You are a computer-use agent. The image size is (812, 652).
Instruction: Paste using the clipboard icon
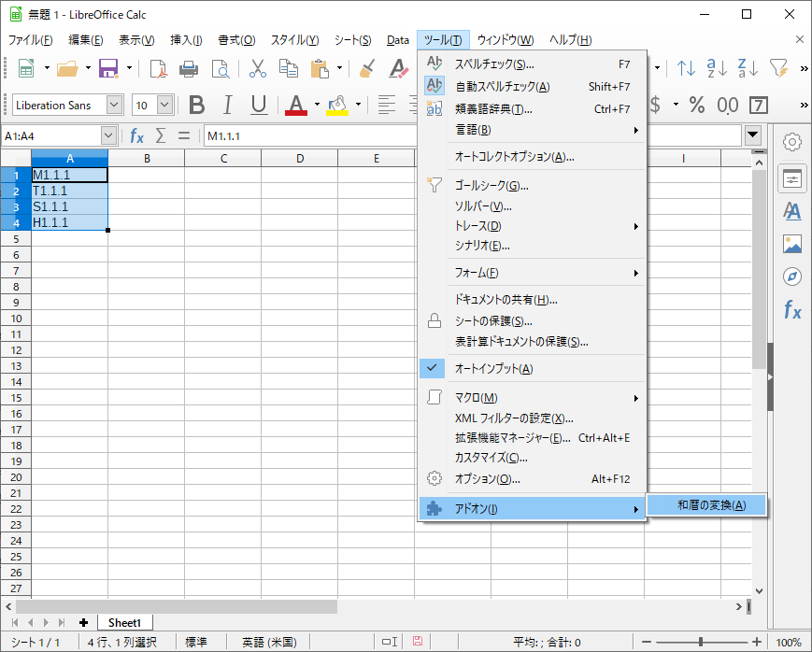coord(320,68)
